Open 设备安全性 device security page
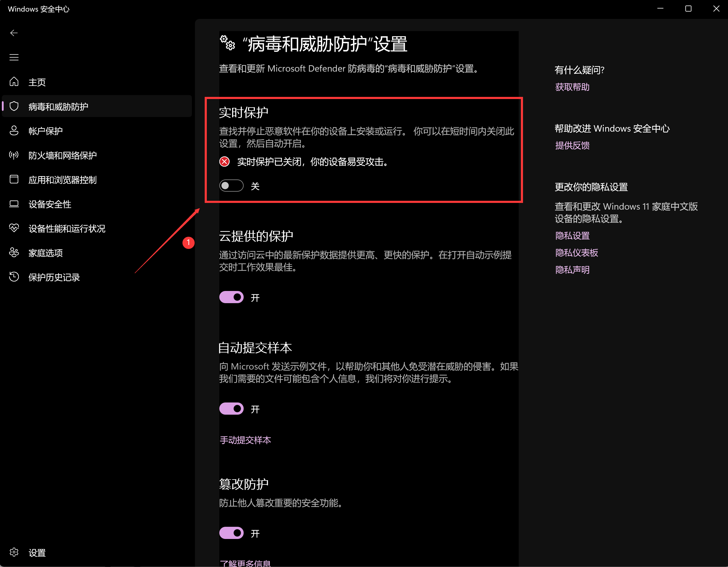The image size is (728, 567). (50, 204)
